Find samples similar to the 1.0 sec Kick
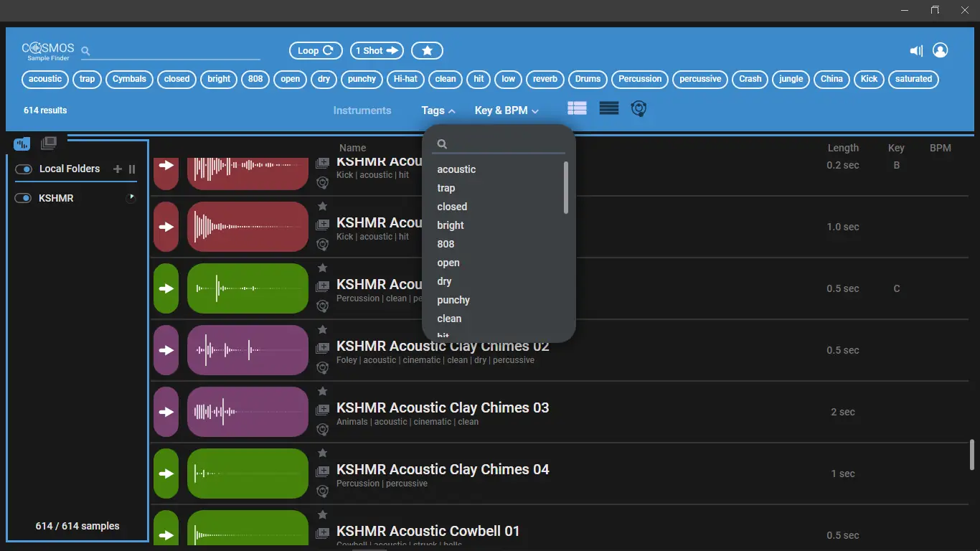The image size is (980, 551). click(323, 245)
